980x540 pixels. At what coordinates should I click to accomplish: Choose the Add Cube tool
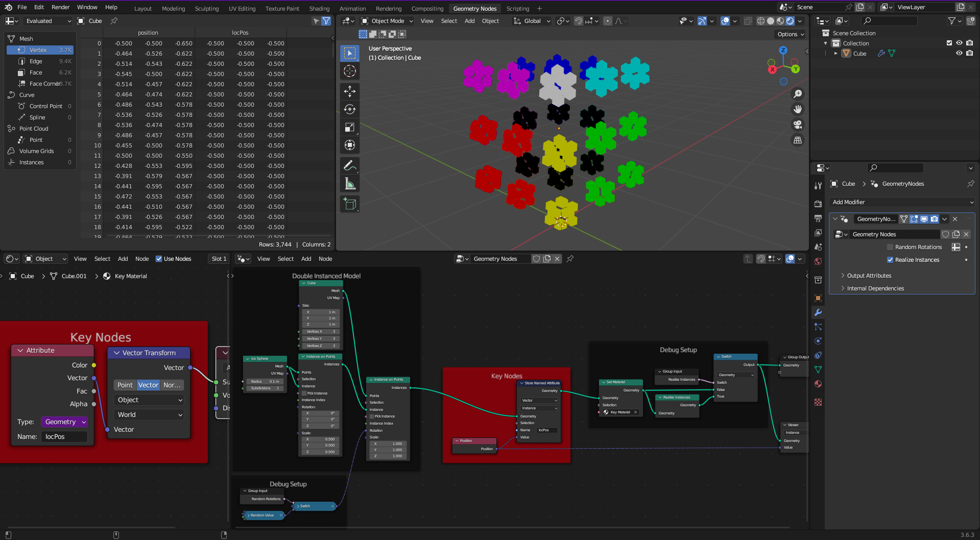350,204
